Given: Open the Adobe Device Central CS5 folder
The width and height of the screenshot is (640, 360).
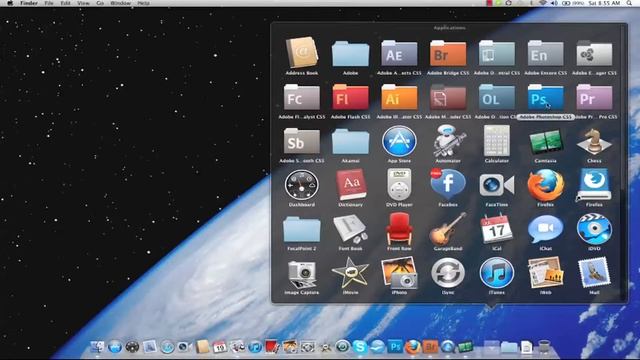Looking at the screenshot, I should point(497,53).
